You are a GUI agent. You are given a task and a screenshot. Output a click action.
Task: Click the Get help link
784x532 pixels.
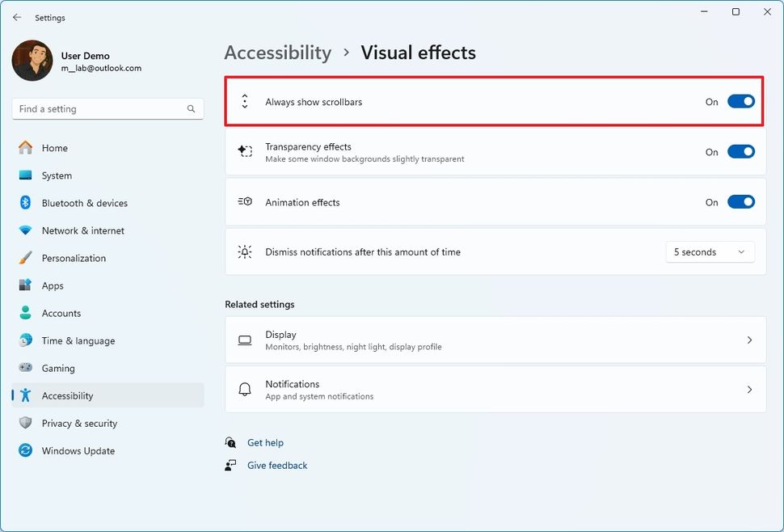[x=263, y=442]
